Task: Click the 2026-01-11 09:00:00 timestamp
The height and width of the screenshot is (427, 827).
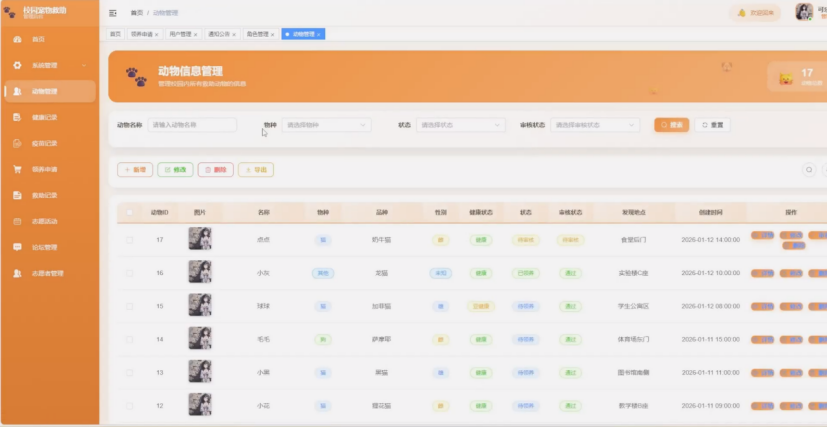Action: click(x=710, y=406)
